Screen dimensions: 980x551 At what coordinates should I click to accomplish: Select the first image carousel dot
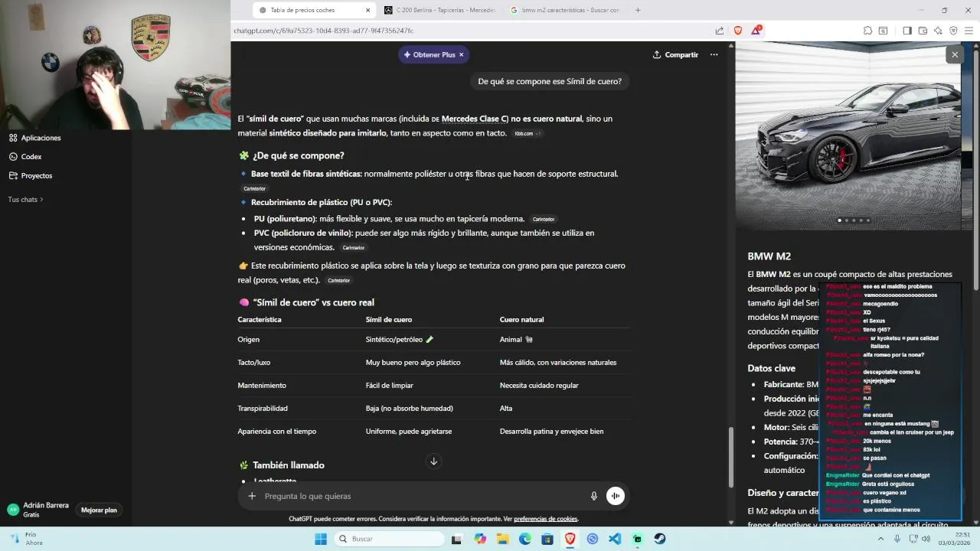(839, 220)
